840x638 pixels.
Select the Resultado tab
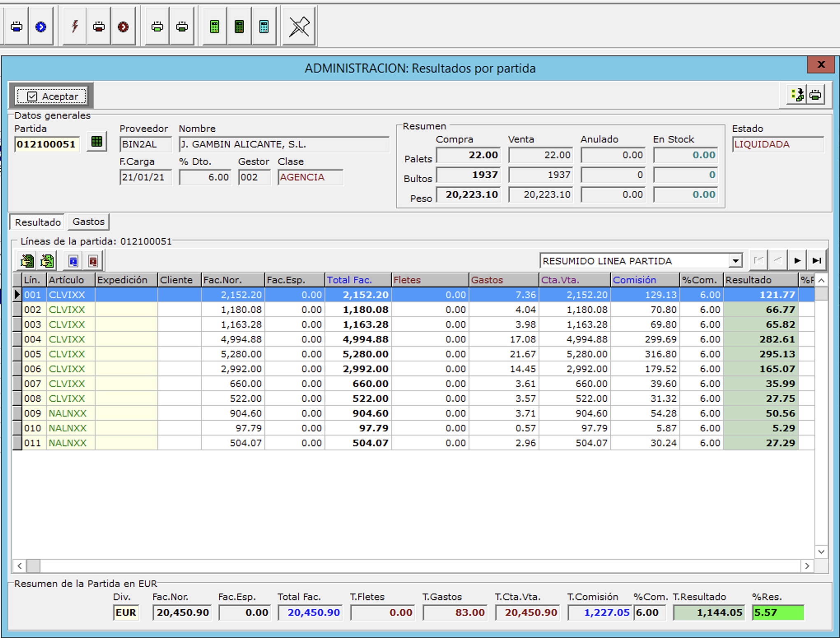point(37,222)
